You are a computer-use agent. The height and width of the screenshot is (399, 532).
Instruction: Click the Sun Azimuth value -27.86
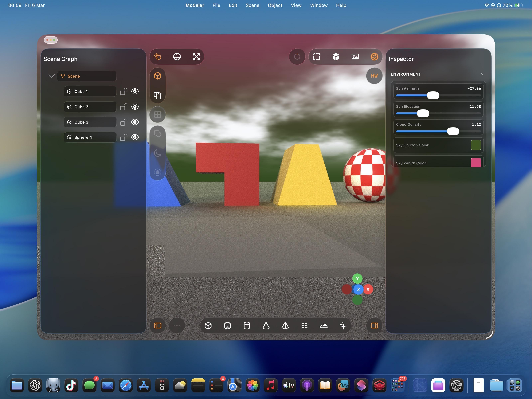474,88
